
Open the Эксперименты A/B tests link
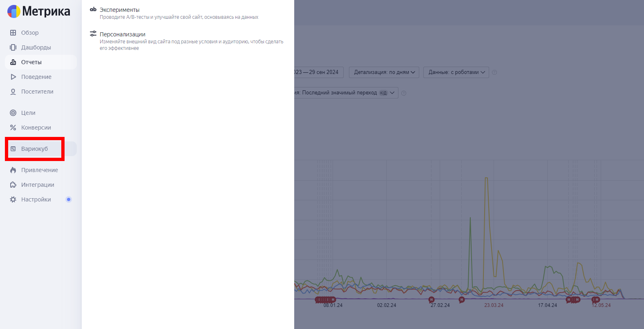coord(120,10)
